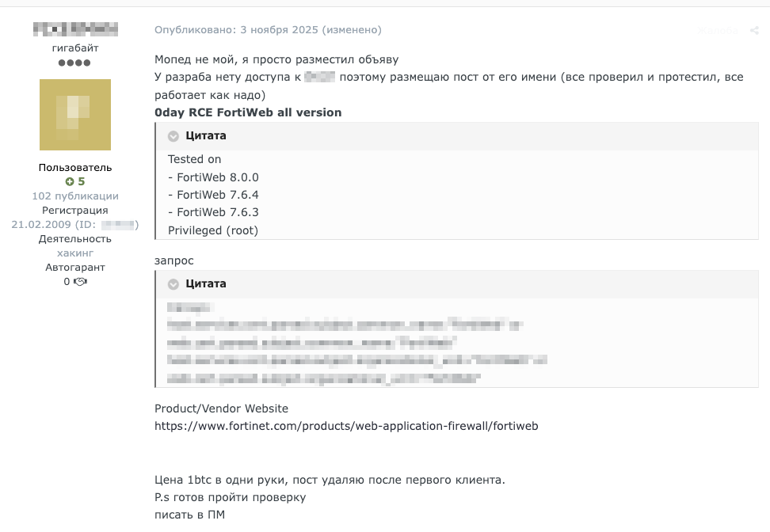The height and width of the screenshot is (532, 770).
Task: Click the хакинг activity link
Action: 75,253
